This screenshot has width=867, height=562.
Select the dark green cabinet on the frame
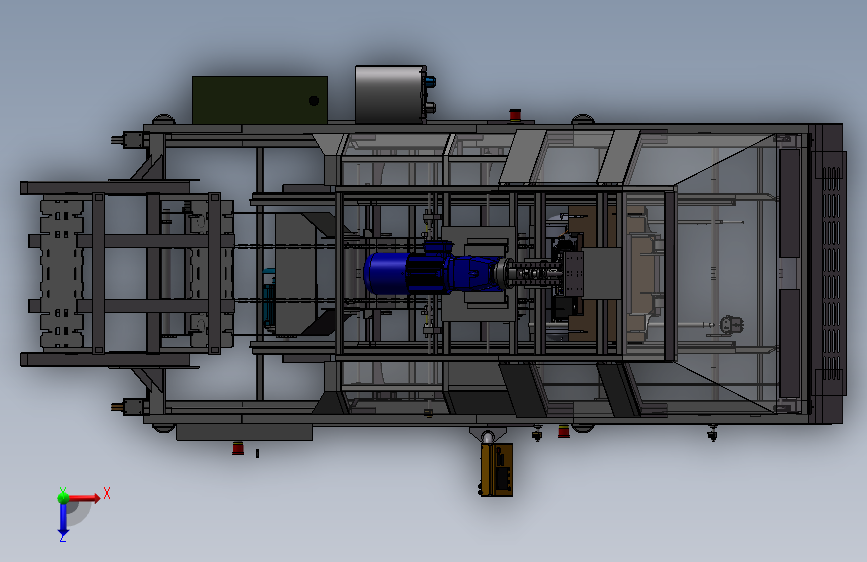click(x=260, y=100)
